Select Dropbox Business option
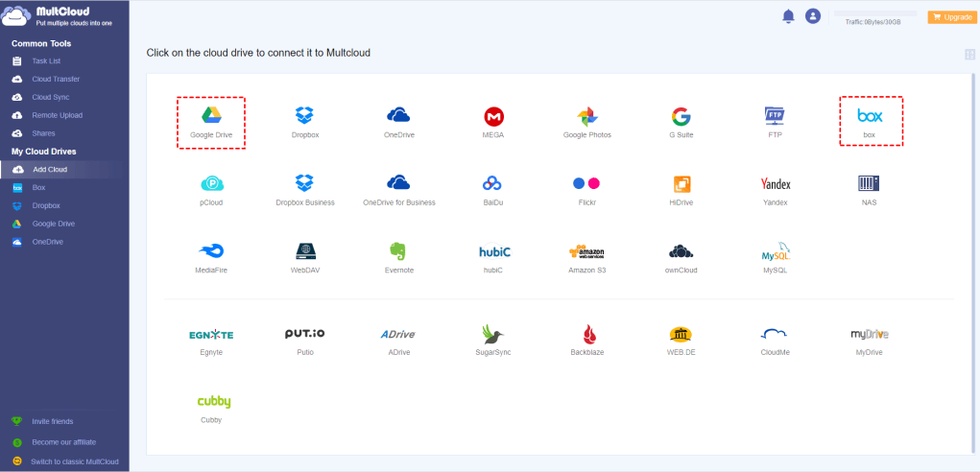 point(304,191)
